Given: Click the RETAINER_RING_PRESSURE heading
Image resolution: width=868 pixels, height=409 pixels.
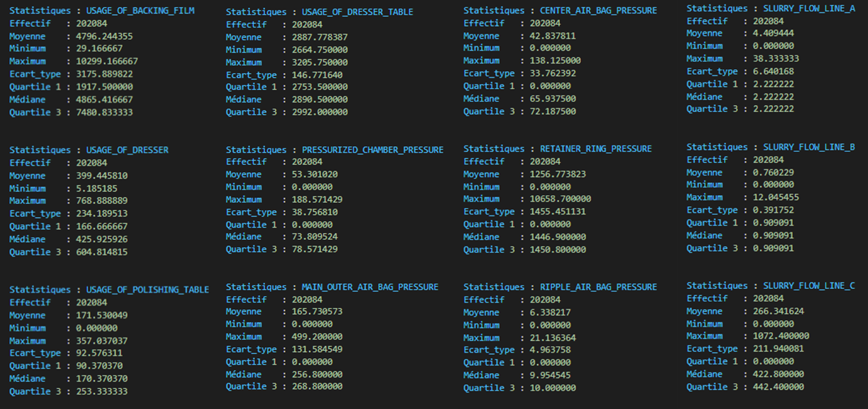Looking at the screenshot, I should coord(595,149).
